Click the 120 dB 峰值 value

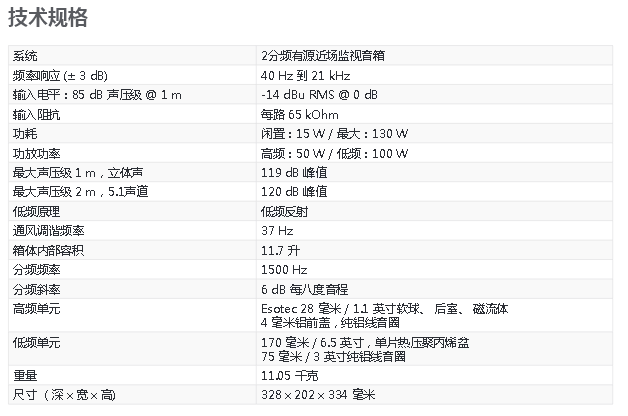point(294,191)
